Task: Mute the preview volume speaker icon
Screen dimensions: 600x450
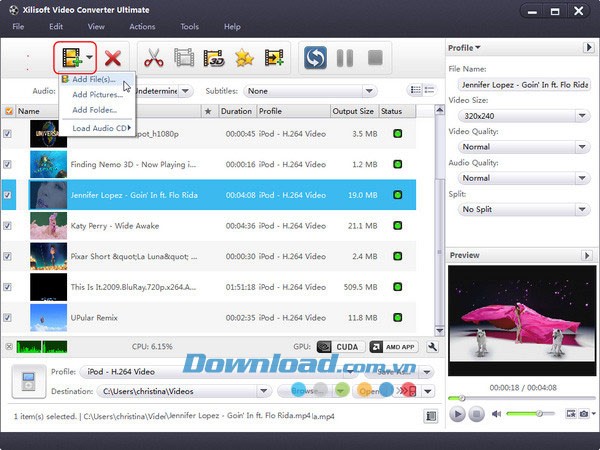Action: pos(496,414)
